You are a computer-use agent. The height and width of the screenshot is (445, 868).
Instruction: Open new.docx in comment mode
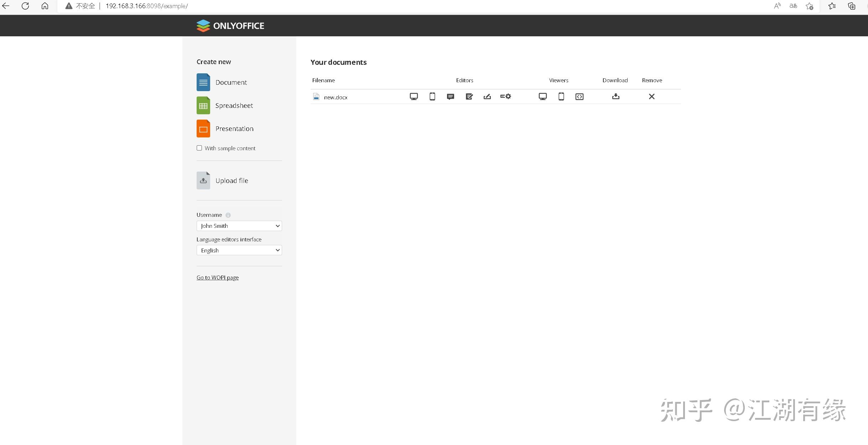pyautogui.click(x=450, y=96)
